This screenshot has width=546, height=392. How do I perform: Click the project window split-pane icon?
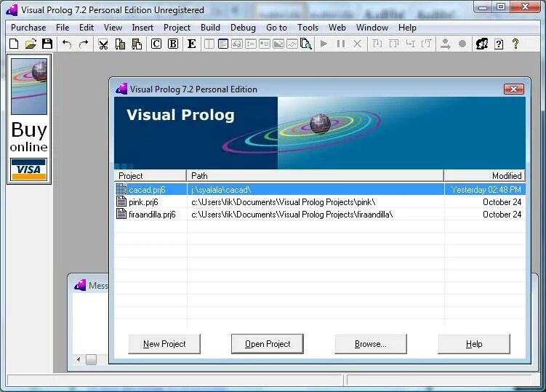pyautogui.click(x=209, y=44)
